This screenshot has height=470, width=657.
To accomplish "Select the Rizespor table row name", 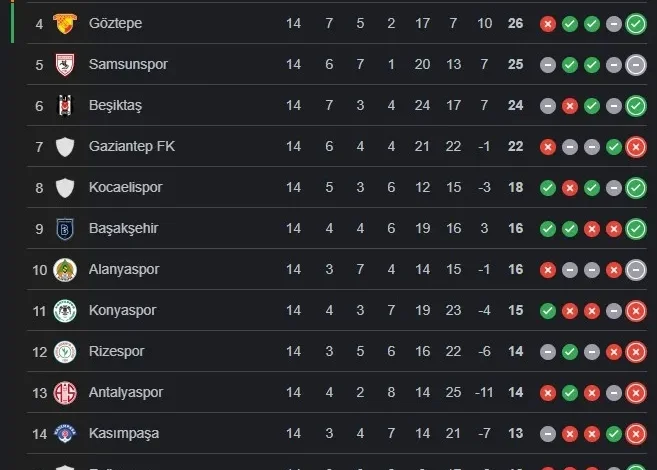I will tap(116, 351).
